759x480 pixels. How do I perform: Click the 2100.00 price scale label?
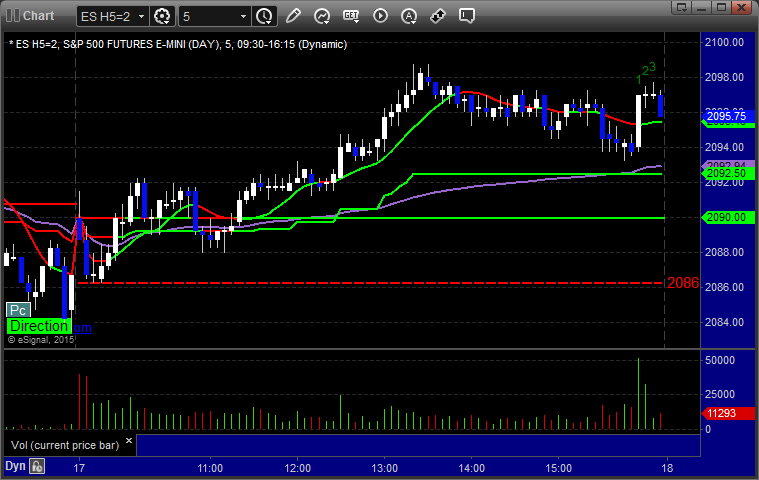(x=724, y=42)
